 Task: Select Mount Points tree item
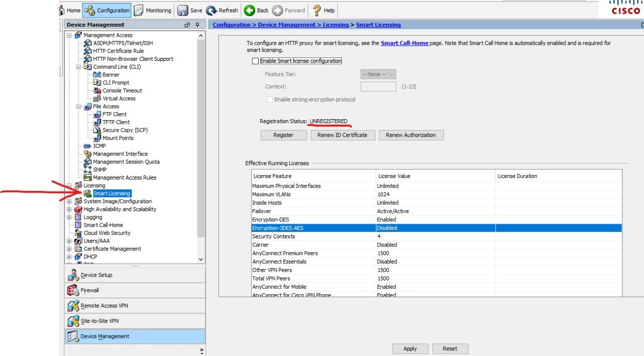118,138
